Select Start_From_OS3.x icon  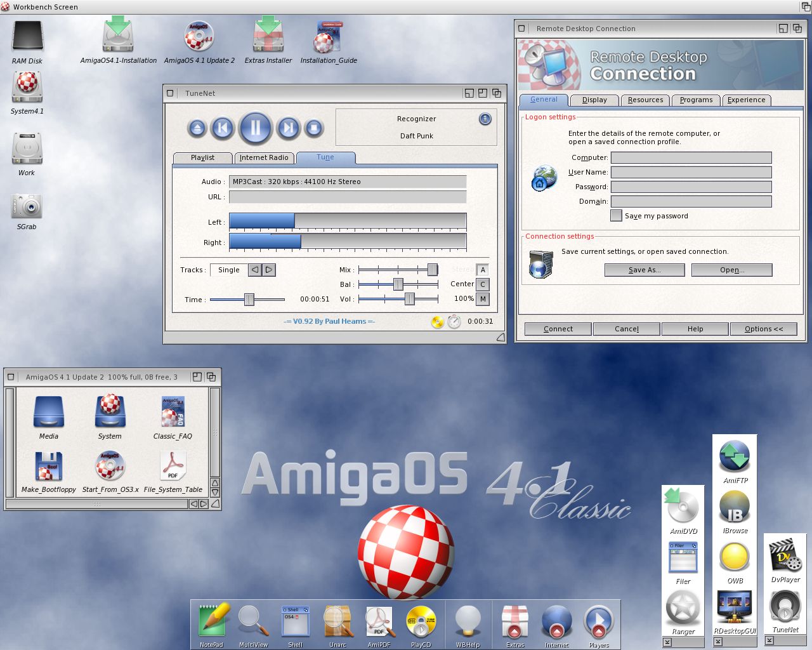[x=110, y=467]
